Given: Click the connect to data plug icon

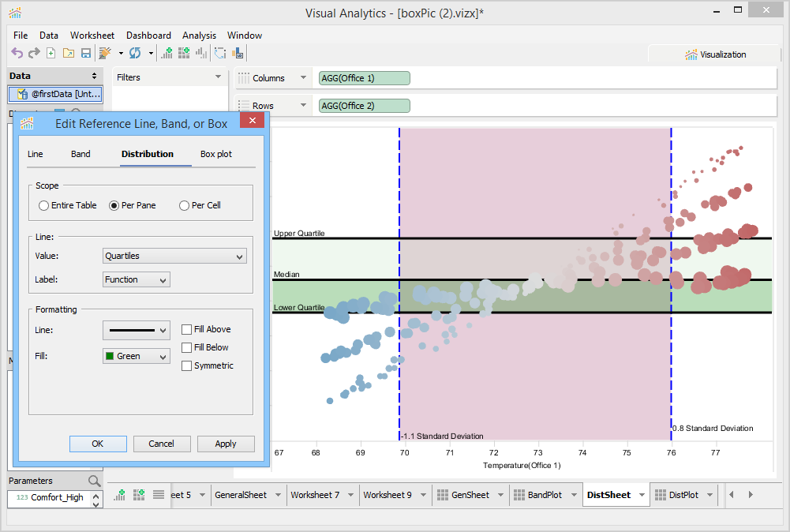Looking at the screenshot, I should pos(105,53).
